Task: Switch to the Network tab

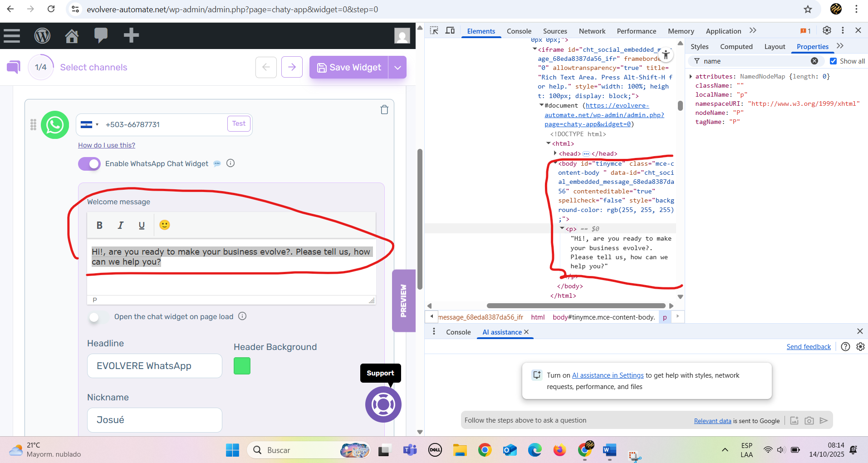Action: coord(592,31)
